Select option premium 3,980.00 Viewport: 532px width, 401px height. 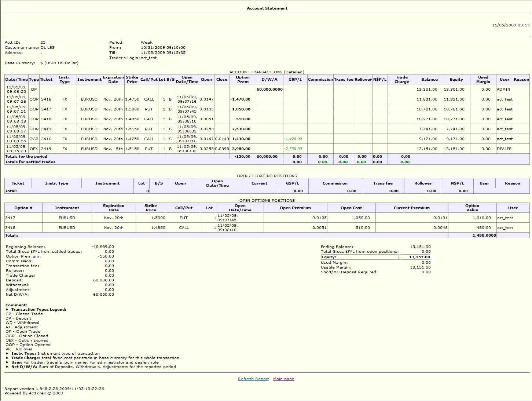[241, 149]
